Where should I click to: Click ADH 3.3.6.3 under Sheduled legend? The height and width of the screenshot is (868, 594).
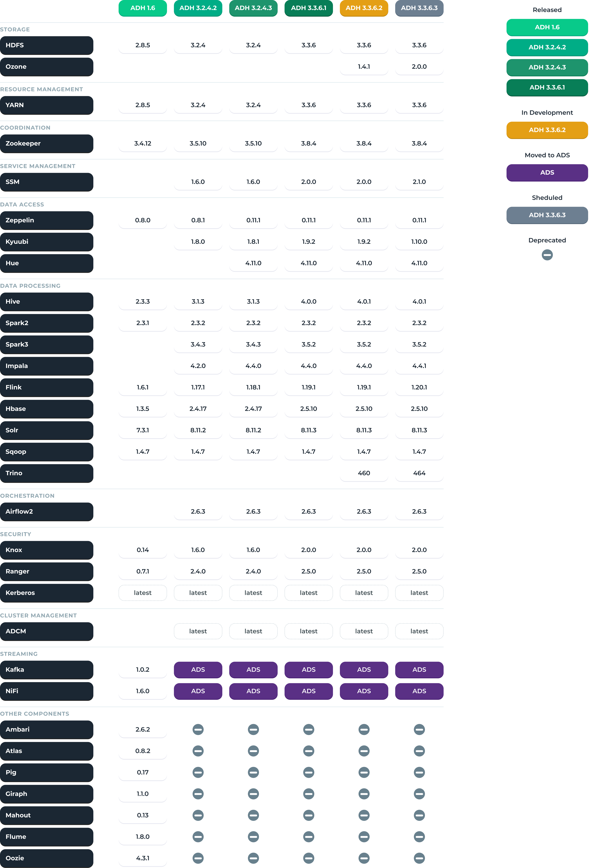coord(547,215)
